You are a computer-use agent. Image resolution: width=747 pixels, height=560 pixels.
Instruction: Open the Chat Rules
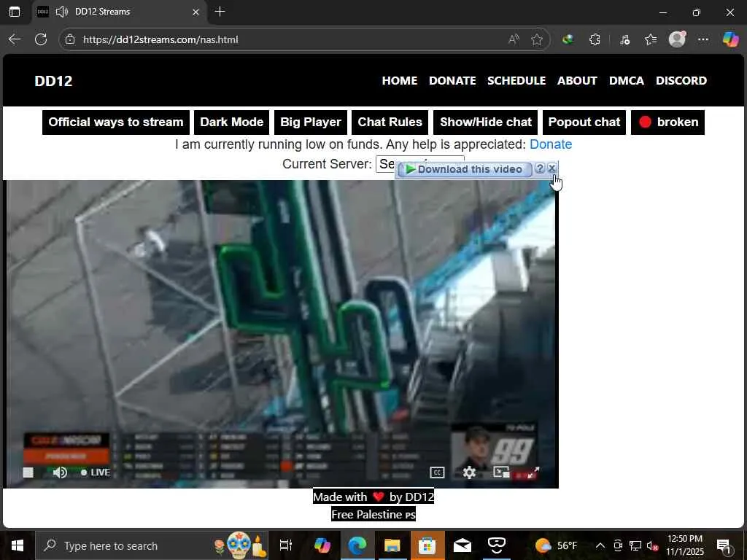[390, 122]
